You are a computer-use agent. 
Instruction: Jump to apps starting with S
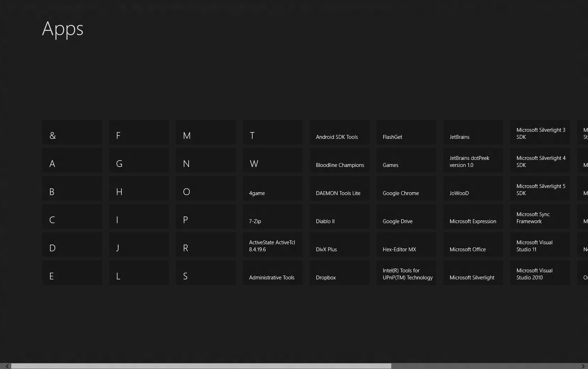[206, 273]
